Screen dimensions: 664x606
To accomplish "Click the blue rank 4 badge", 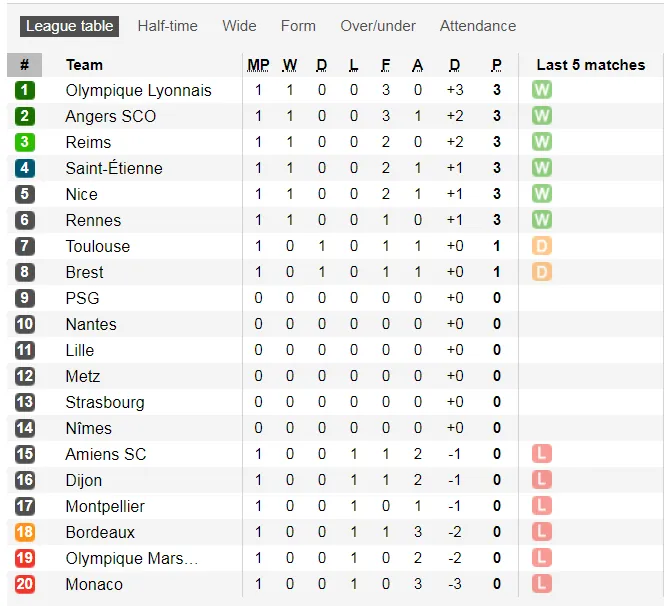I will click(25, 168).
